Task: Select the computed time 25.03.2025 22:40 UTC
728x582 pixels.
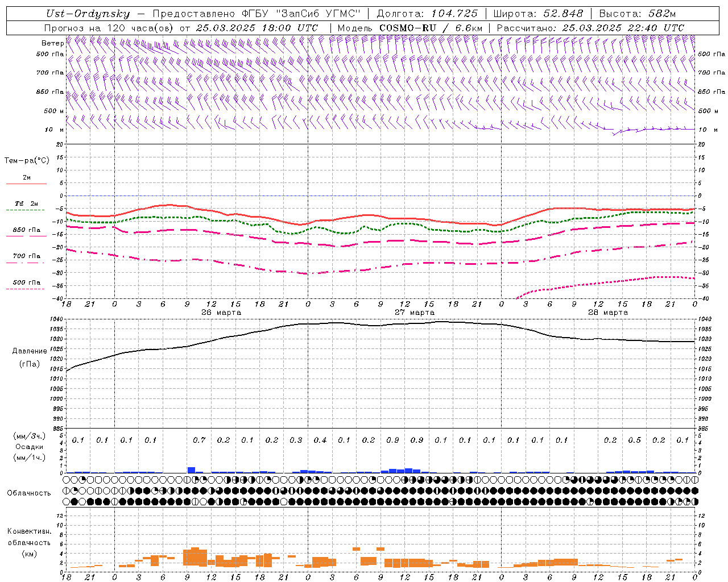Action: click(x=623, y=28)
